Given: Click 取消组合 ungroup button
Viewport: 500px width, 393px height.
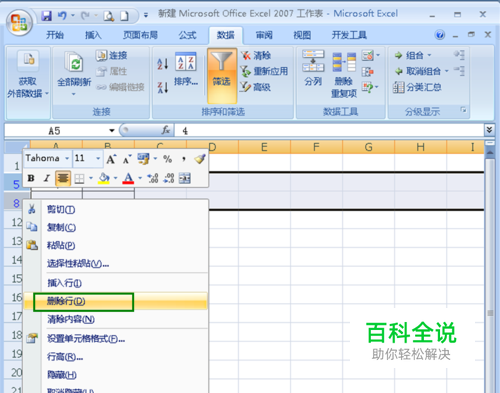Looking at the screenshot, I should click(x=422, y=71).
